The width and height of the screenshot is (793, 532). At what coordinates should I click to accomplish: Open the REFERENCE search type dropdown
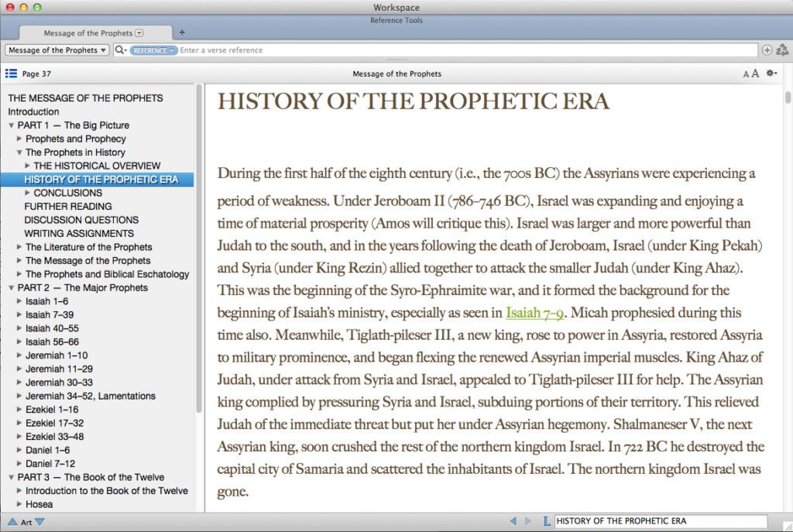click(153, 50)
